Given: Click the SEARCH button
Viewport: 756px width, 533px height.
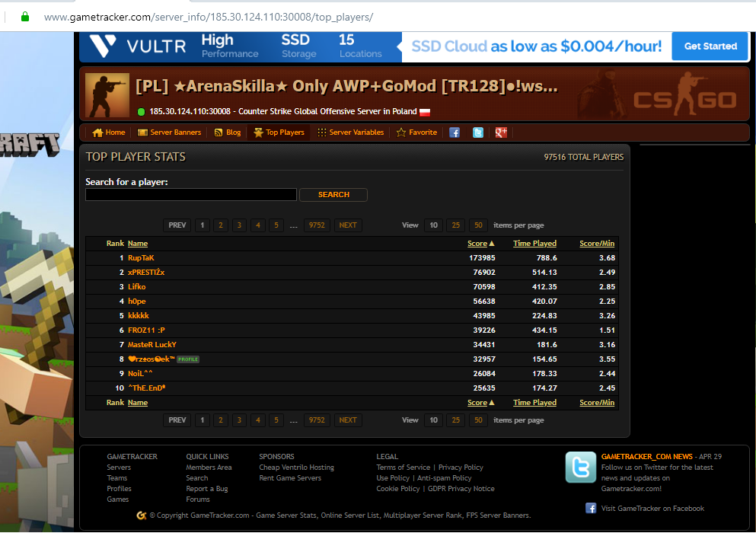Looking at the screenshot, I should click(x=333, y=194).
